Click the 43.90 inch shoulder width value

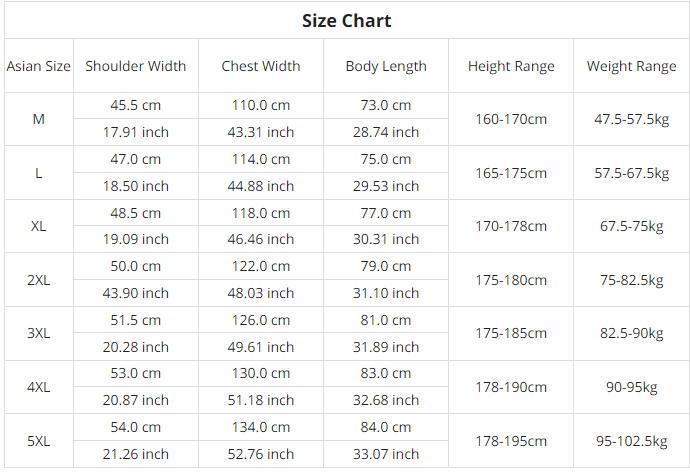136,293
